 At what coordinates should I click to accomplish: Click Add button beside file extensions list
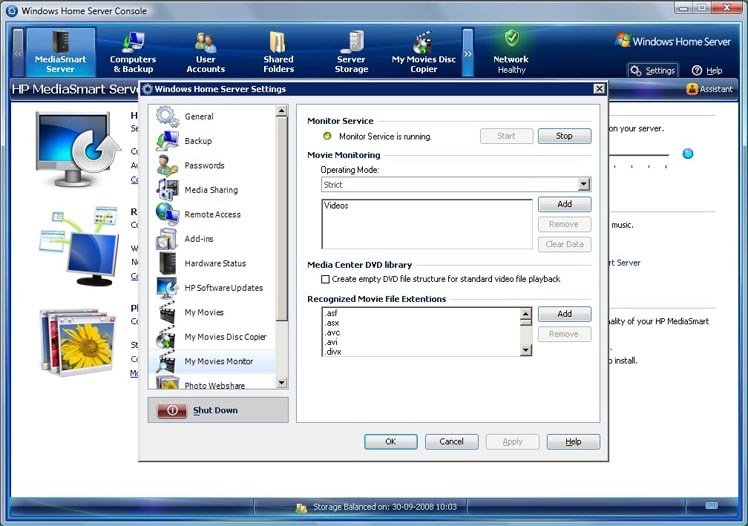(x=564, y=314)
